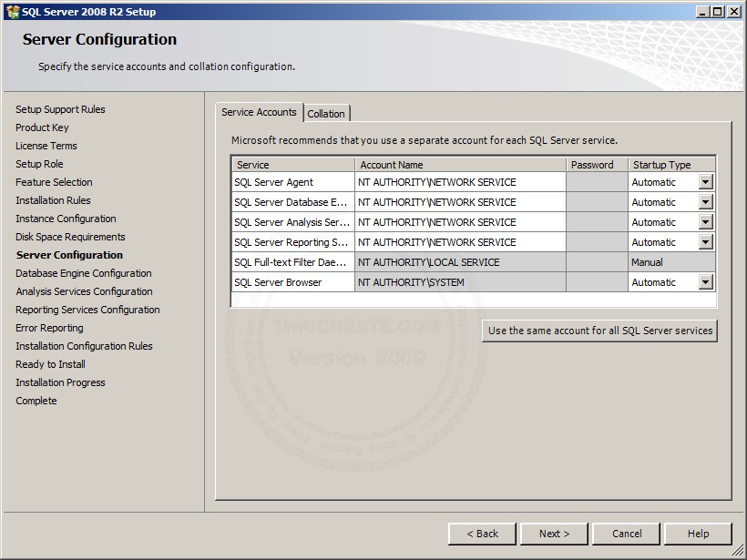
Task: Click Installation Progress in the step list
Action: point(60,382)
